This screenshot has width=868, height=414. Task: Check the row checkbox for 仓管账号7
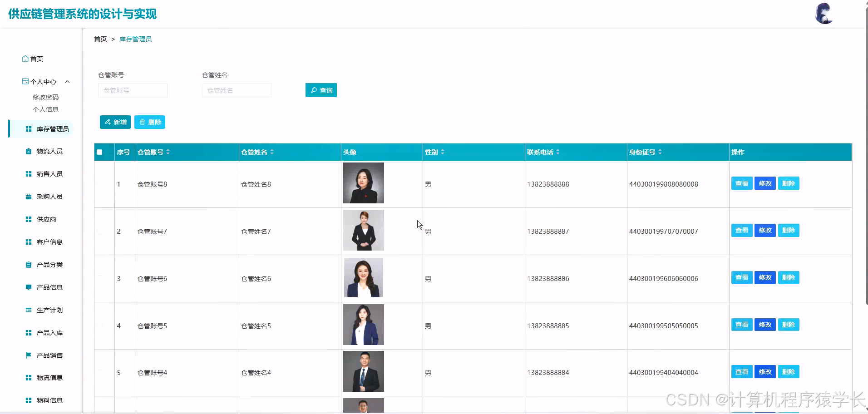99,232
